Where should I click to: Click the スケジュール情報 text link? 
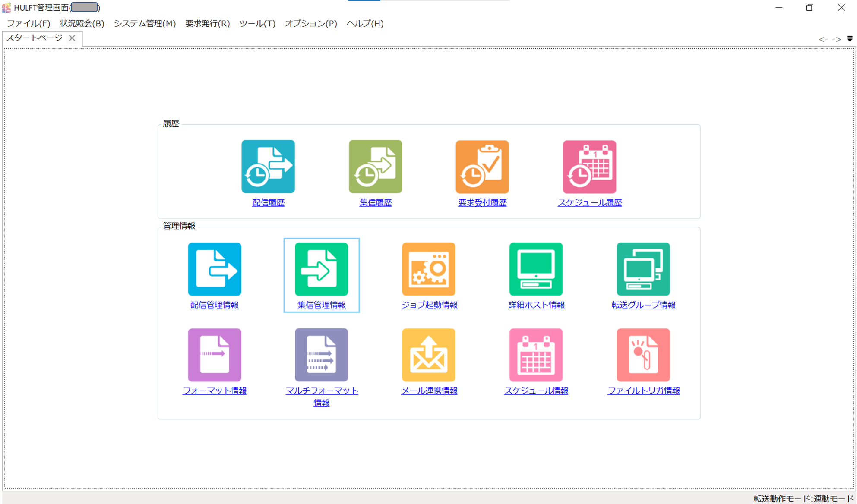[x=536, y=391]
